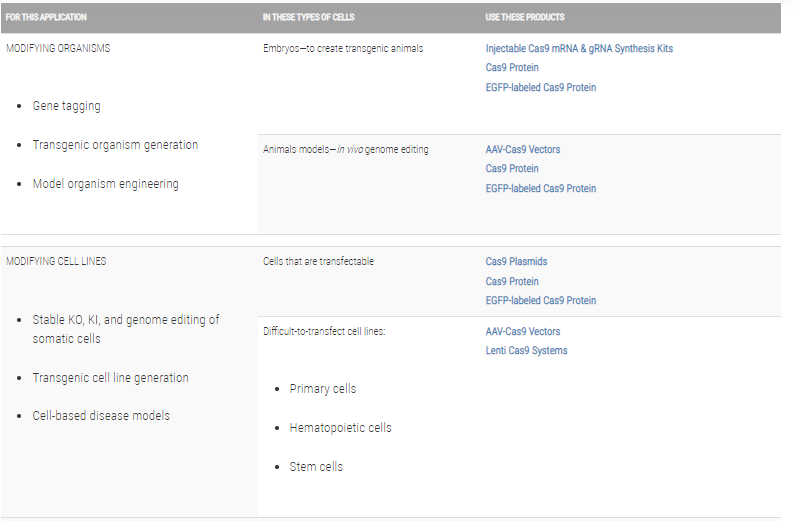Screen dimensions: 793x521
Task: Click the 'Modifying Cell Lines' row label
Action: click(x=56, y=262)
